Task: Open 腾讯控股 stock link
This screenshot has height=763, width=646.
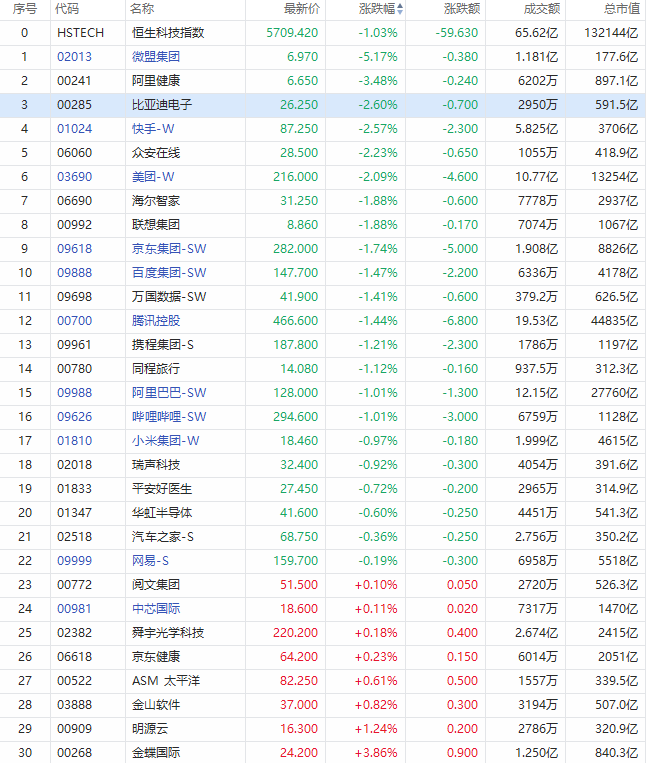Action: [x=156, y=321]
